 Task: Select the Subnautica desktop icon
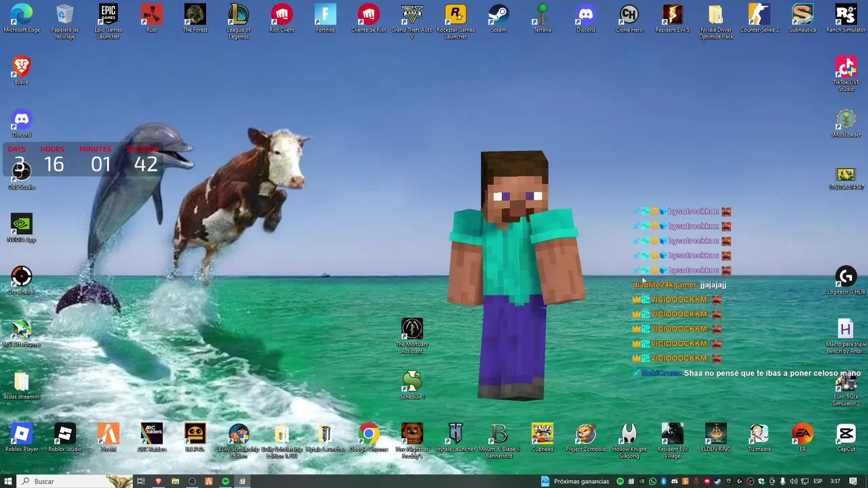click(x=803, y=19)
